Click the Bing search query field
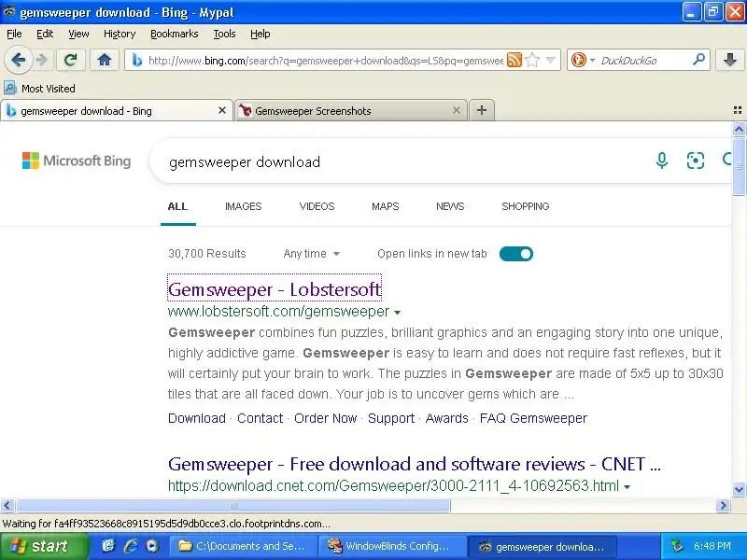Image resolution: width=747 pixels, height=560 pixels. point(401,161)
